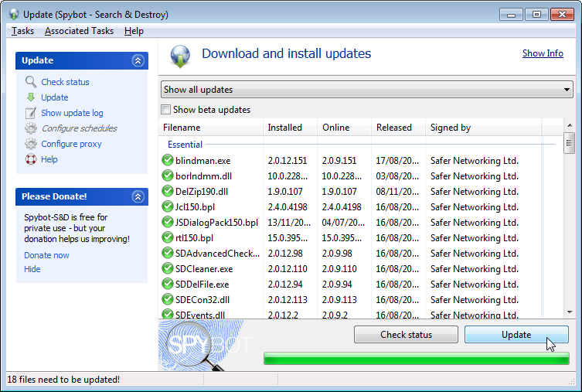582x392 pixels.
Task: Click the magnifier icon beside Check status
Action: click(x=30, y=82)
